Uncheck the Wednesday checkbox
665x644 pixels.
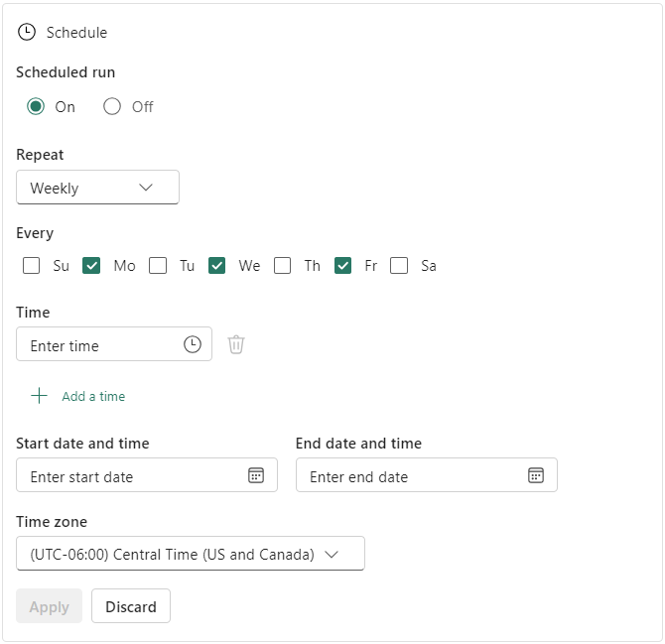(217, 266)
